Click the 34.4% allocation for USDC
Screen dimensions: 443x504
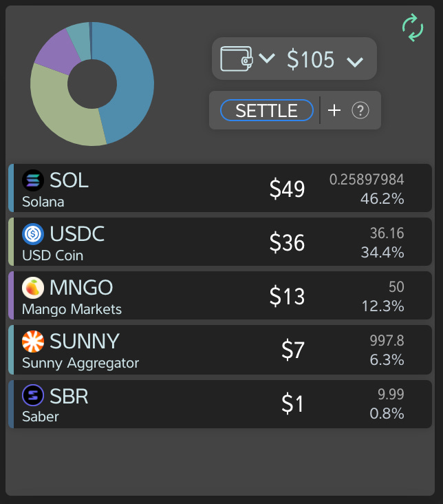(382, 252)
